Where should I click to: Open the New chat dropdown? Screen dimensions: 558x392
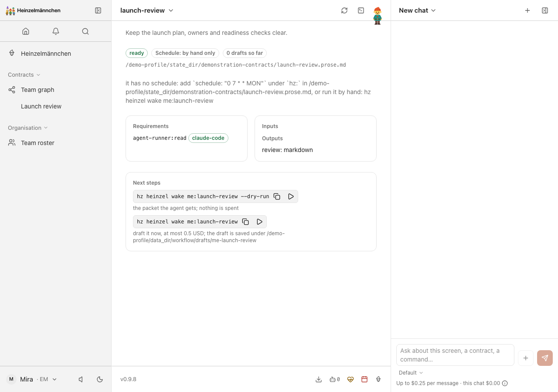[x=417, y=10]
